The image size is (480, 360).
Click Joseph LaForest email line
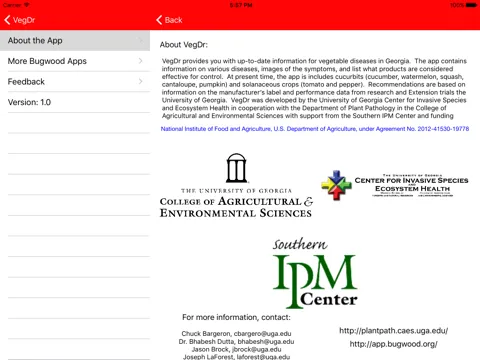pos(236,357)
